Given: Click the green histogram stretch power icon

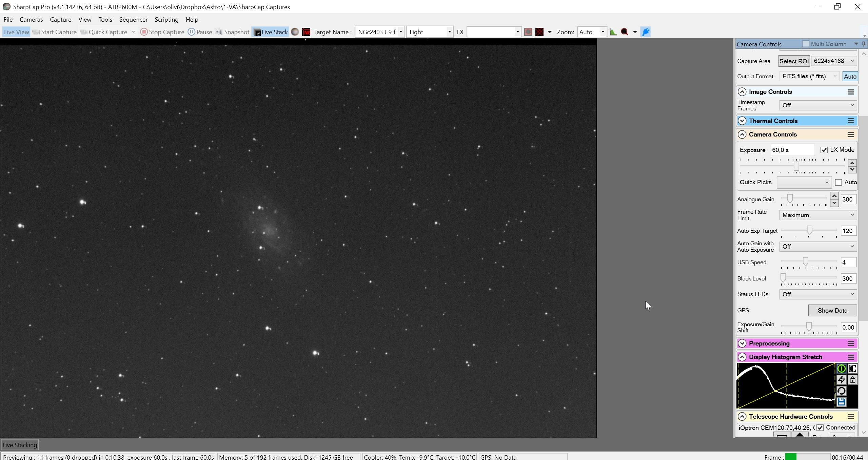Looking at the screenshot, I should tap(841, 369).
